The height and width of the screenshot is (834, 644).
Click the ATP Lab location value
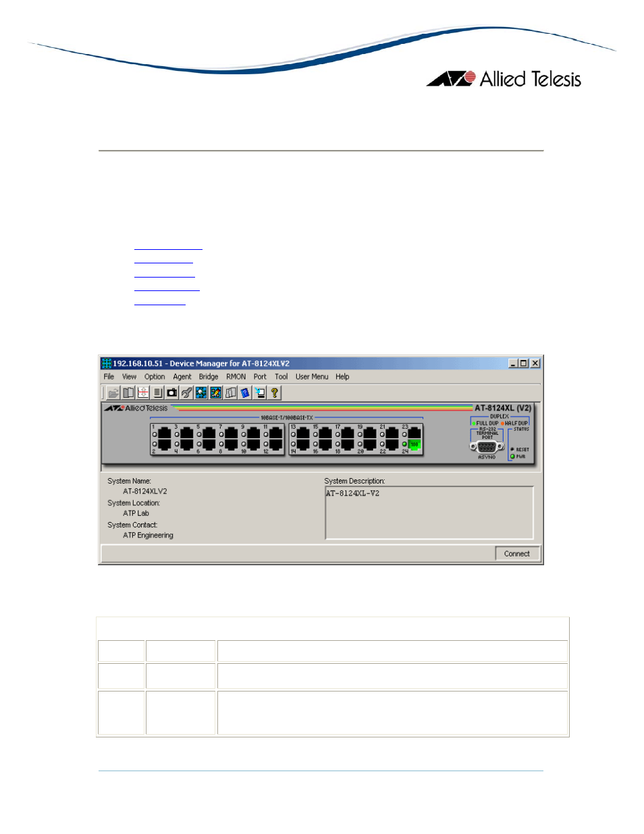tap(136, 513)
